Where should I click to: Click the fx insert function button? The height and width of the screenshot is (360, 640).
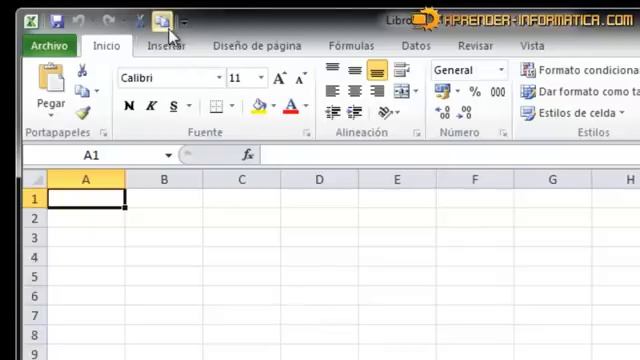(248, 155)
